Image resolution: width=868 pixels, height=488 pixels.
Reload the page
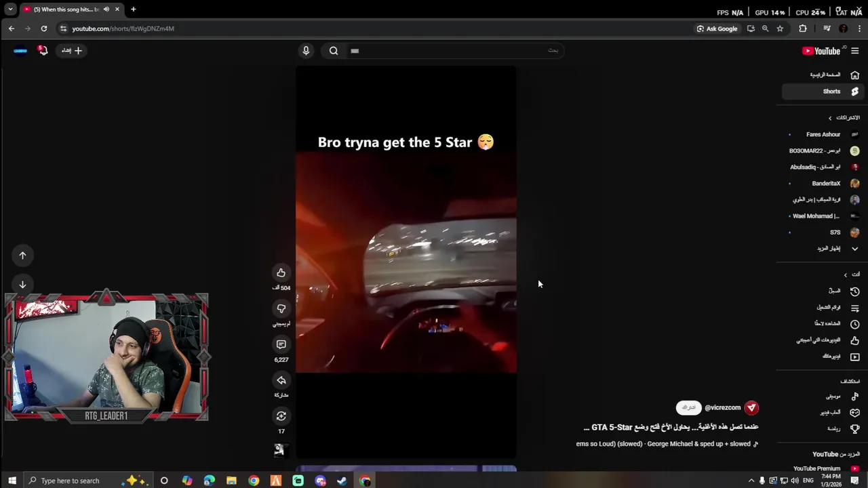tap(44, 28)
